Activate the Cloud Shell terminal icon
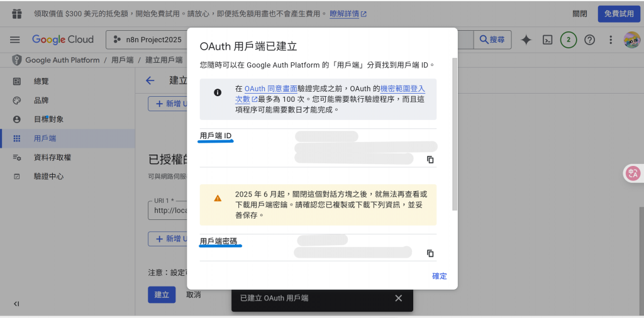The height and width of the screenshot is (318, 644). coord(547,40)
